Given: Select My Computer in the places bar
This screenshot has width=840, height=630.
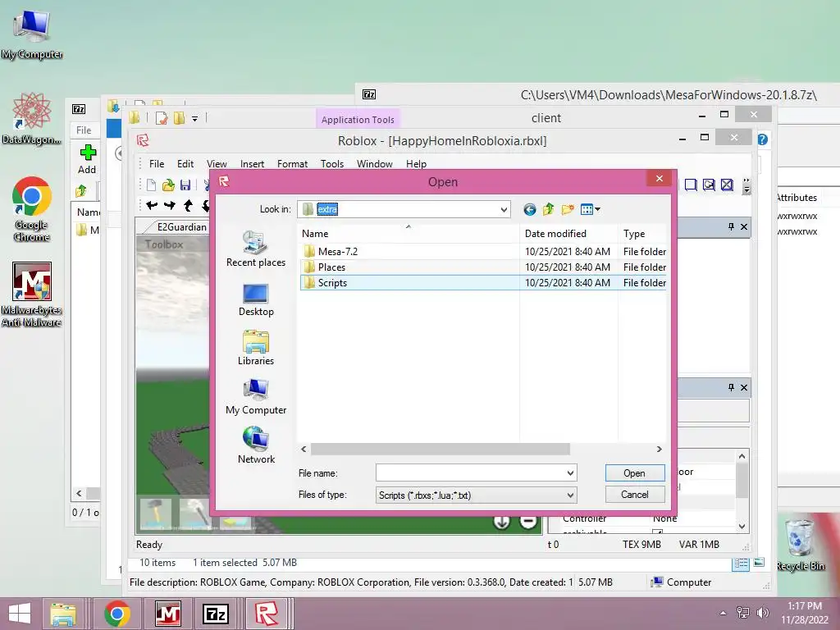Looking at the screenshot, I should pos(256,398).
